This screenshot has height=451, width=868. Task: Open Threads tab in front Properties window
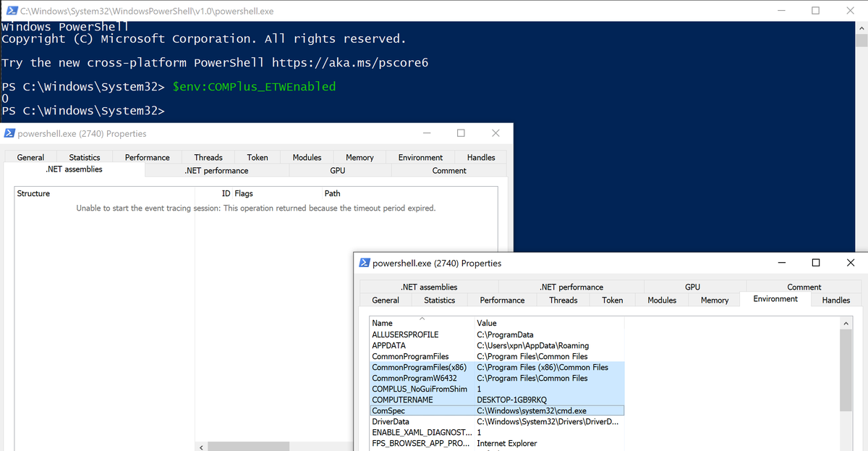click(x=563, y=300)
